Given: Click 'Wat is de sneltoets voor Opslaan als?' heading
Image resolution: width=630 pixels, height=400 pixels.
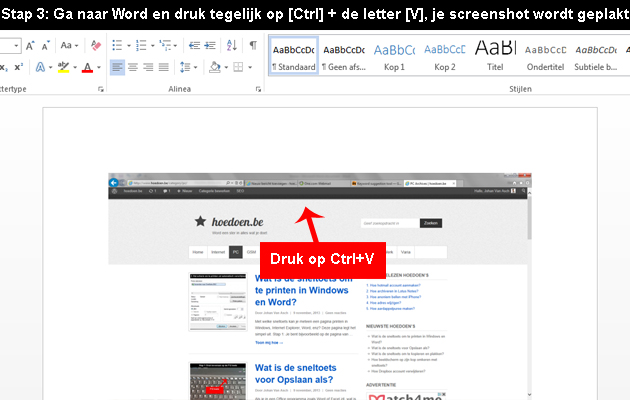Looking at the screenshot, I should pos(296,374).
